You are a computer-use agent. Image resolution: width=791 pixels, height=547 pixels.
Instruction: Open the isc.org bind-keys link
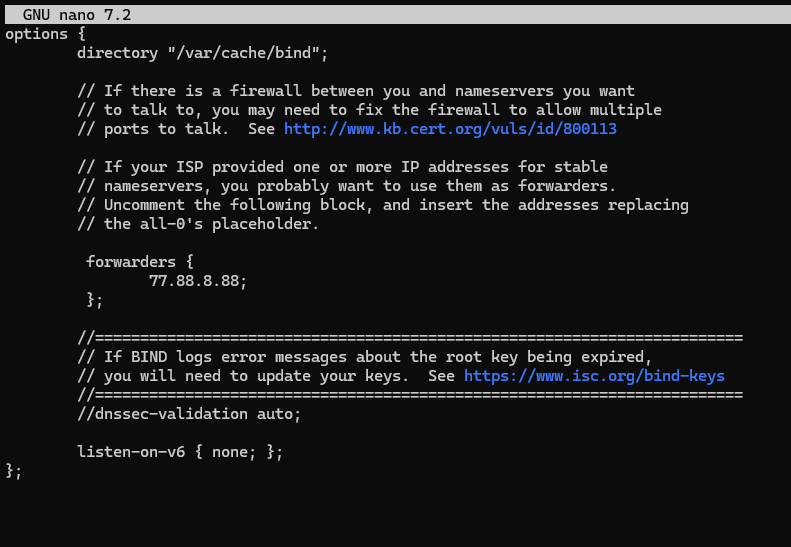[594, 376]
